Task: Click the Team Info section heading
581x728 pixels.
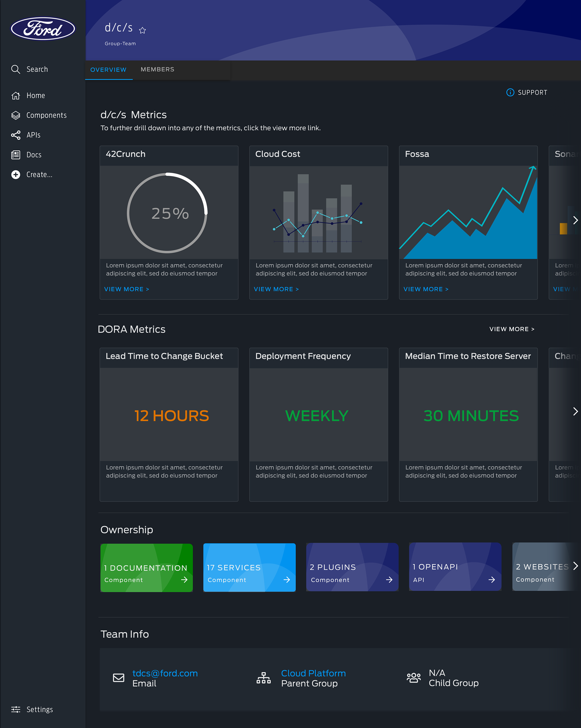Action: 125,634
